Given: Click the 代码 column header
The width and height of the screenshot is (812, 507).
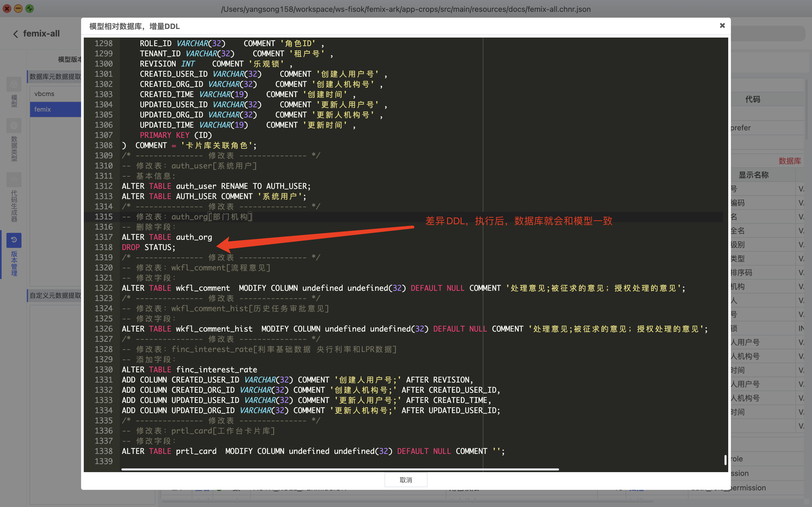Looking at the screenshot, I should 752,99.
